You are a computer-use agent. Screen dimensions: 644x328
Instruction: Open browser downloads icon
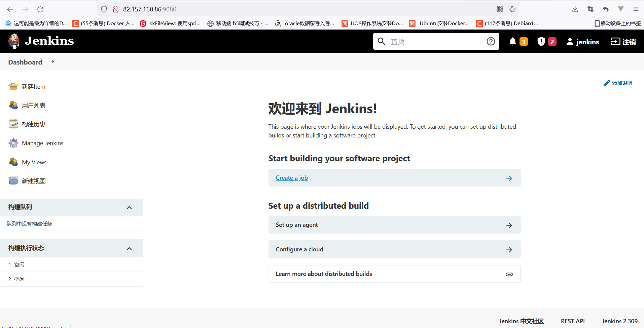(575, 9)
